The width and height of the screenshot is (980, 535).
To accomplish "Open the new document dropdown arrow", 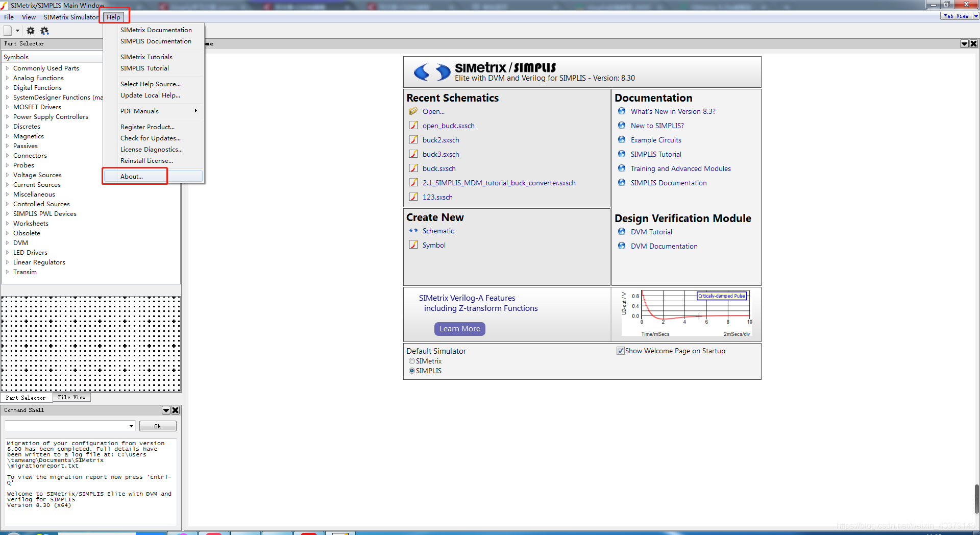I will tap(17, 31).
